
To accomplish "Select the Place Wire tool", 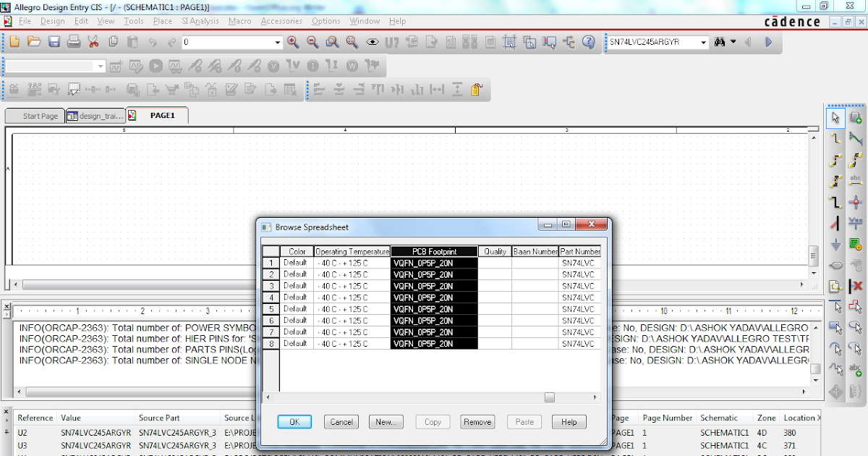I will point(836,138).
